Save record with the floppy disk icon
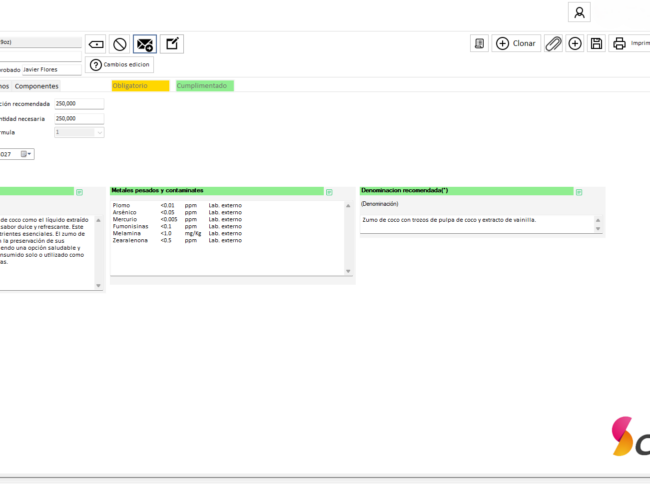650x487 pixels. (597, 44)
